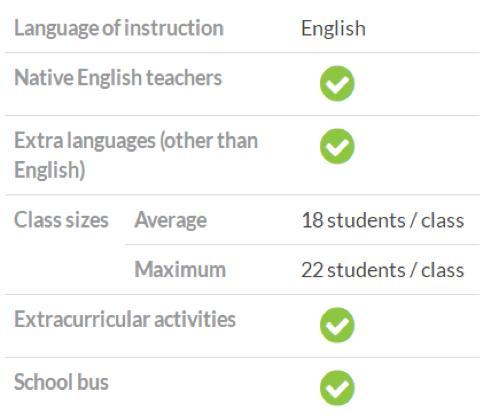Click the School bus label text

(61, 382)
